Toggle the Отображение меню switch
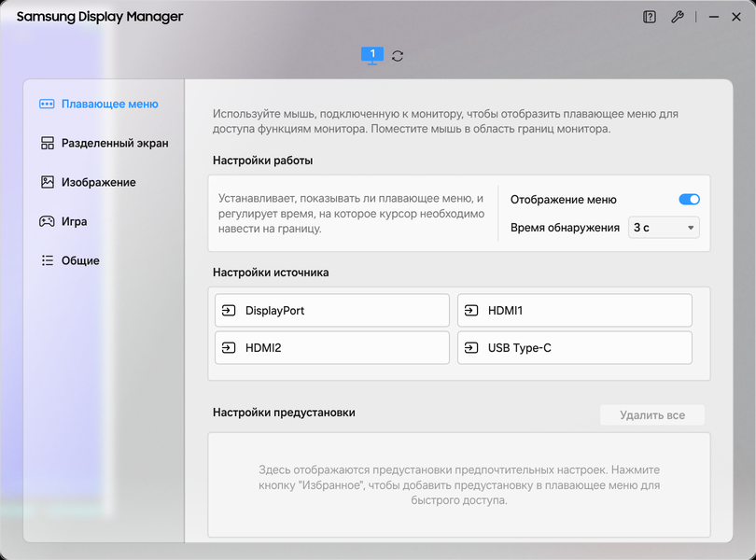756x560 pixels. pos(690,199)
